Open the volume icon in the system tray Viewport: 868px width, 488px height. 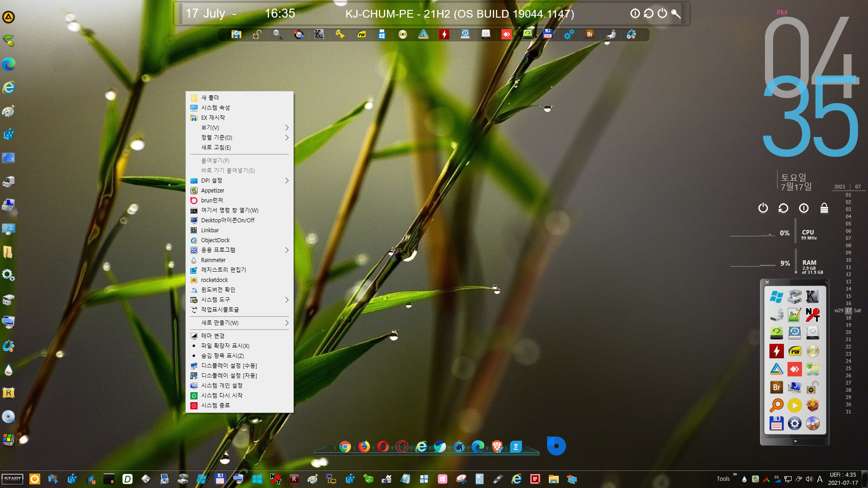click(809, 479)
